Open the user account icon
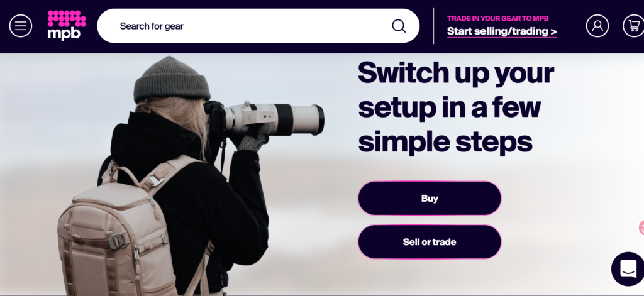Viewport: 644px width, 296px height. (x=597, y=26)
